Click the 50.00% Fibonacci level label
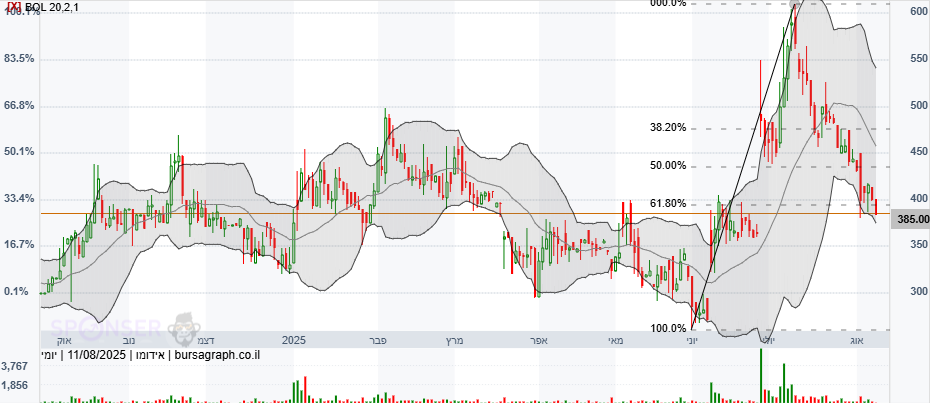The width and height of the screenshot is (930, 403). pyautogui.click(x=668, y=166)
